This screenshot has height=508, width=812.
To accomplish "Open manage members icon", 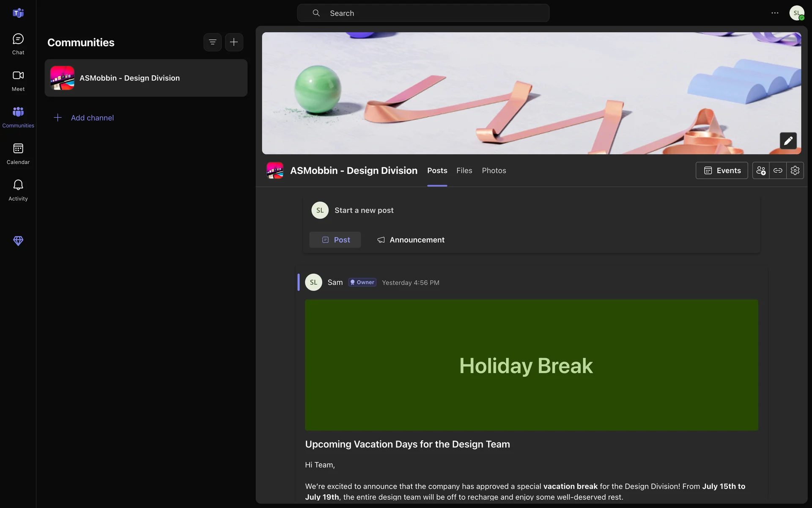I will click(x=761, y=171).
